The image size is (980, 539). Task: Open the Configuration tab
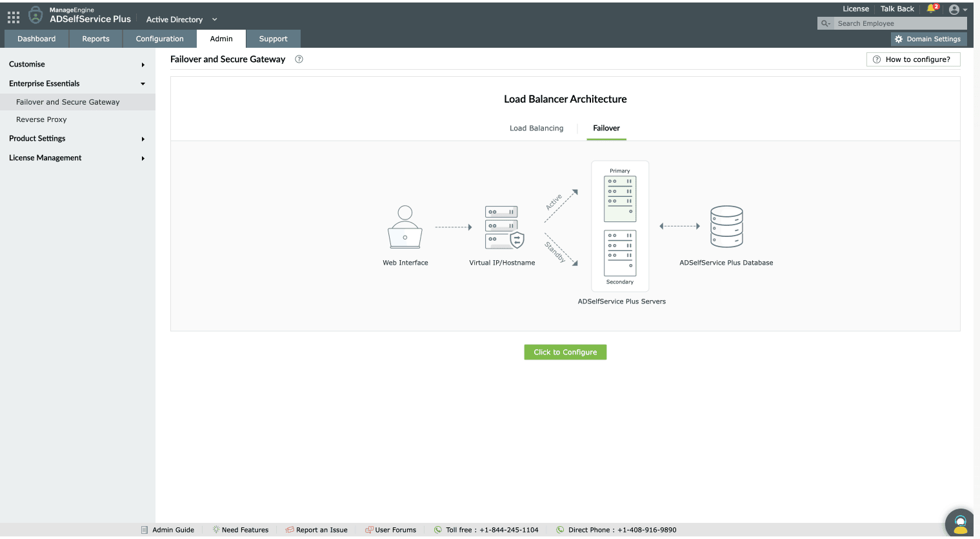point(160,39)
